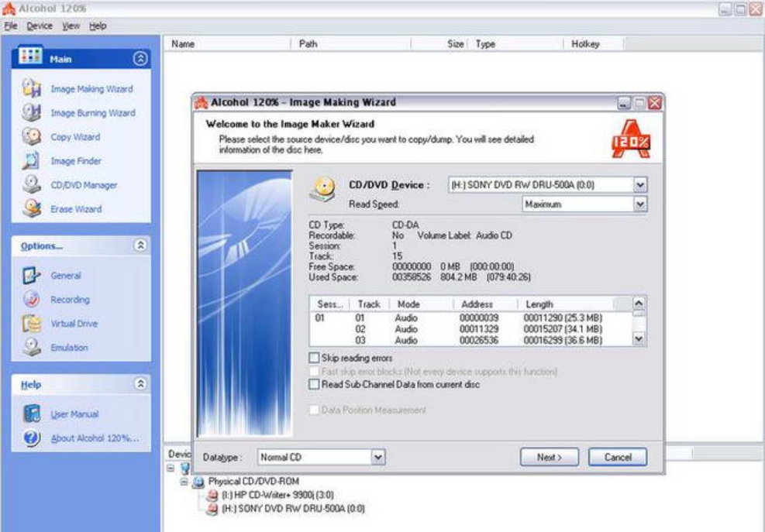Screen dimensions: 765x532
Task: Click the Next button in wizard
Action: click(550, 457)
